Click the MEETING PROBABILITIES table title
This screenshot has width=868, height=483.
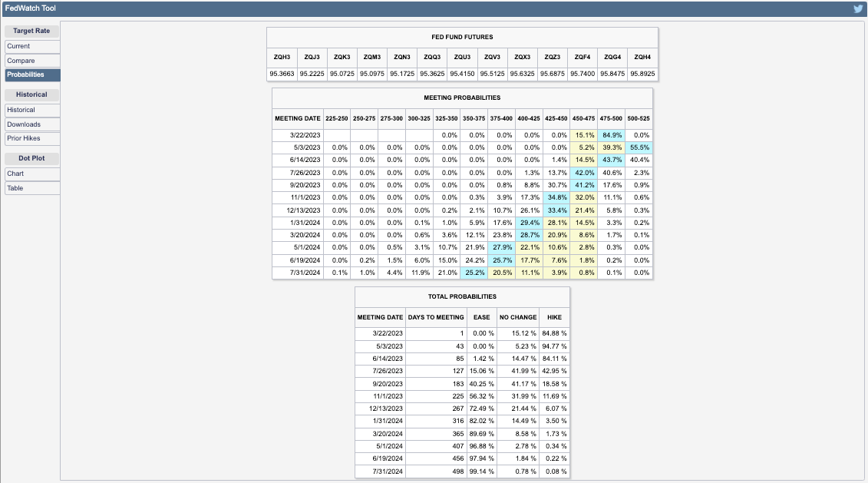click(462, 98)
